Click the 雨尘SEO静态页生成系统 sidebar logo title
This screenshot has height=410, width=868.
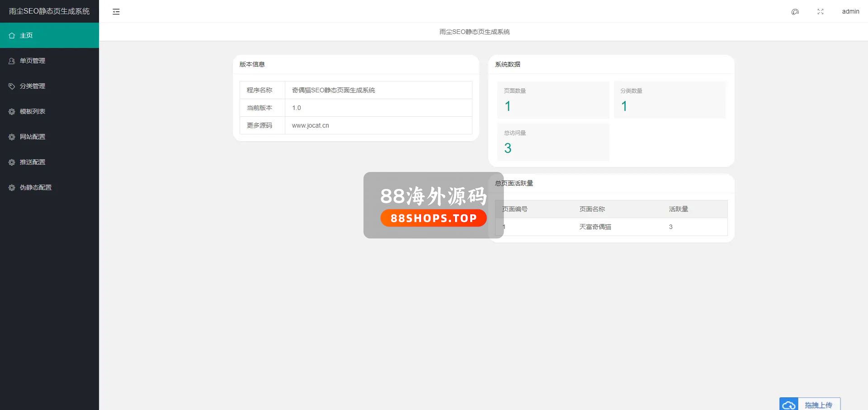[x=49, y=11]
